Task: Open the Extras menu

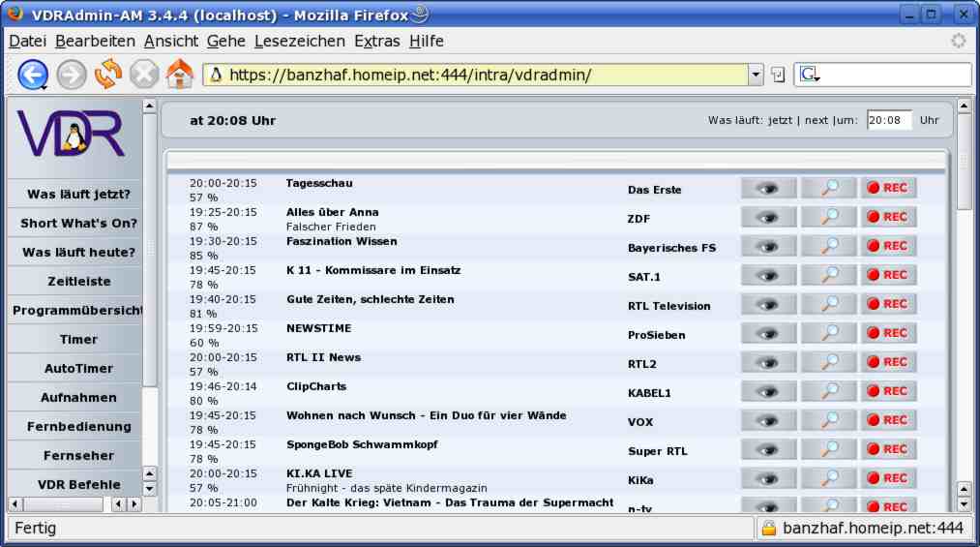Action: pos(377,42)
